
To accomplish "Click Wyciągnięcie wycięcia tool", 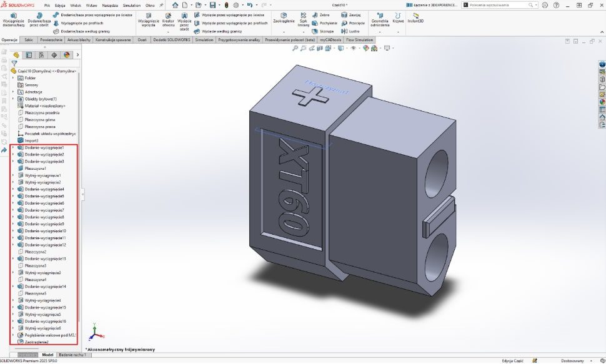I will coord(148,20).
